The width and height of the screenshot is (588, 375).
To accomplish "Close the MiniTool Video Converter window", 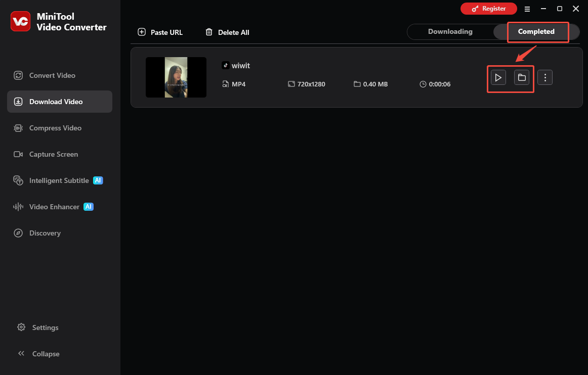I will click(x=576, y=9).
